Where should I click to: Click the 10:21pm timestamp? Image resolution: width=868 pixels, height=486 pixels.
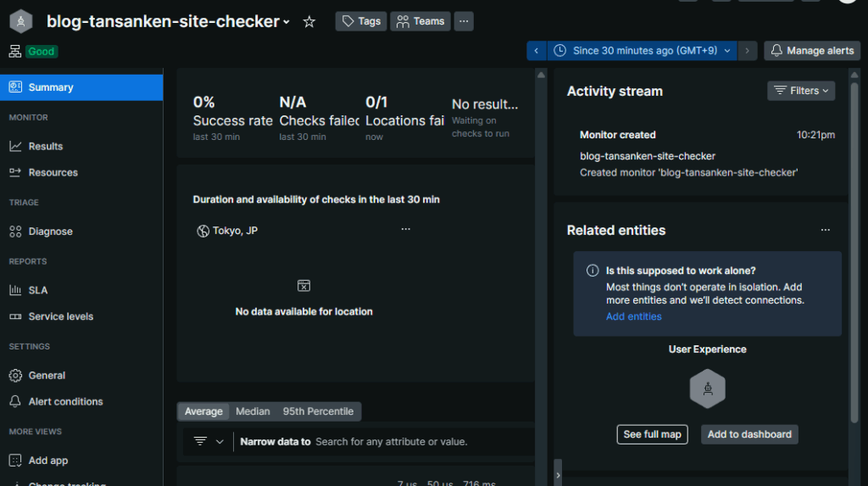tap(815, 135)
